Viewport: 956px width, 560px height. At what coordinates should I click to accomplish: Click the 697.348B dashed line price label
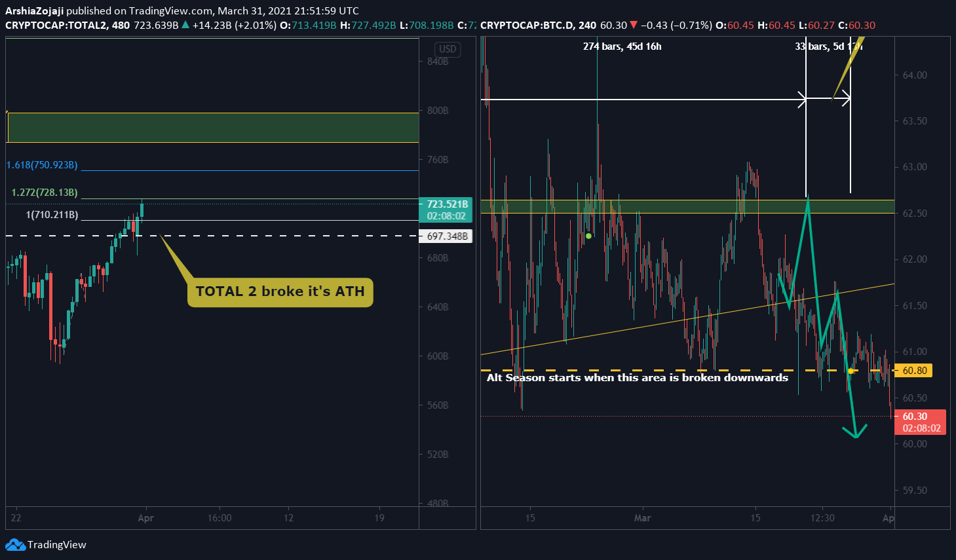pyautogui.click(x=446, y=236)
